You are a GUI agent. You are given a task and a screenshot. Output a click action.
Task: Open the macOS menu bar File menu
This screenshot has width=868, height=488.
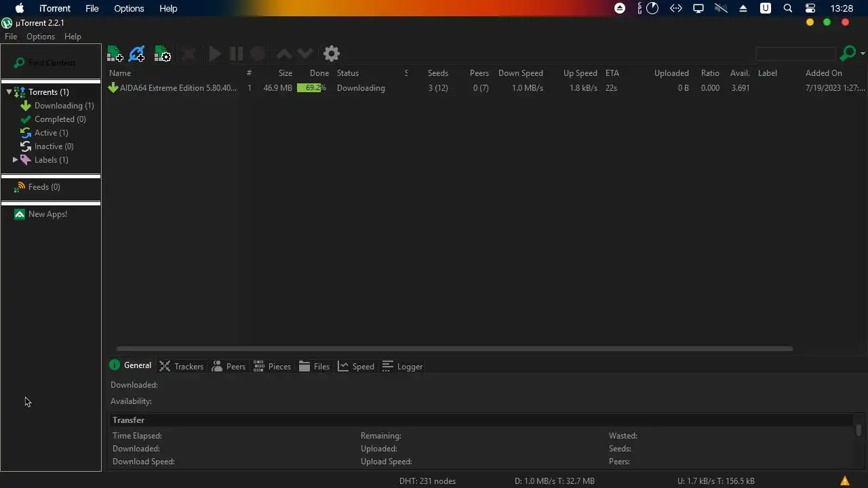[x=92, y=8]
